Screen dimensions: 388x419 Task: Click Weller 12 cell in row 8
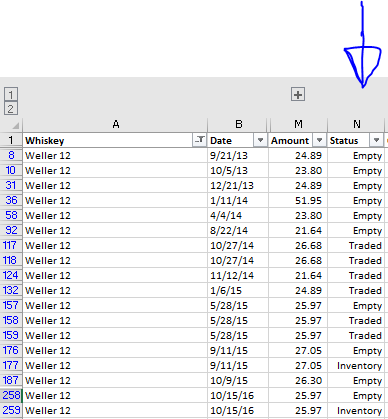(115, 155)
